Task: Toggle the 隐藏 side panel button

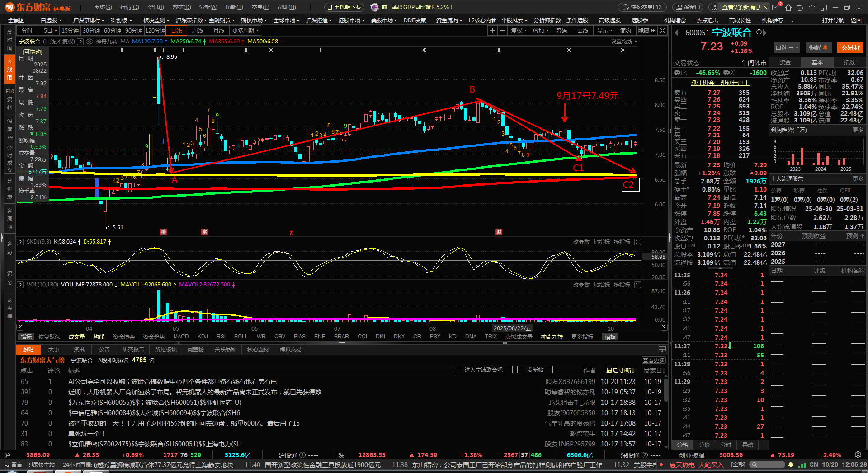Action: pos(646,31)
